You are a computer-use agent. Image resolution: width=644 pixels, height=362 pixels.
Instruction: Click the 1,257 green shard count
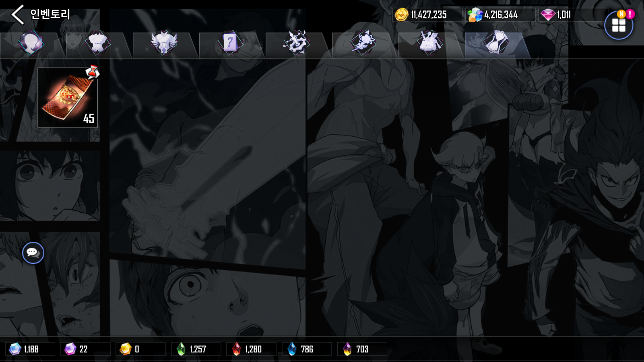198,349
